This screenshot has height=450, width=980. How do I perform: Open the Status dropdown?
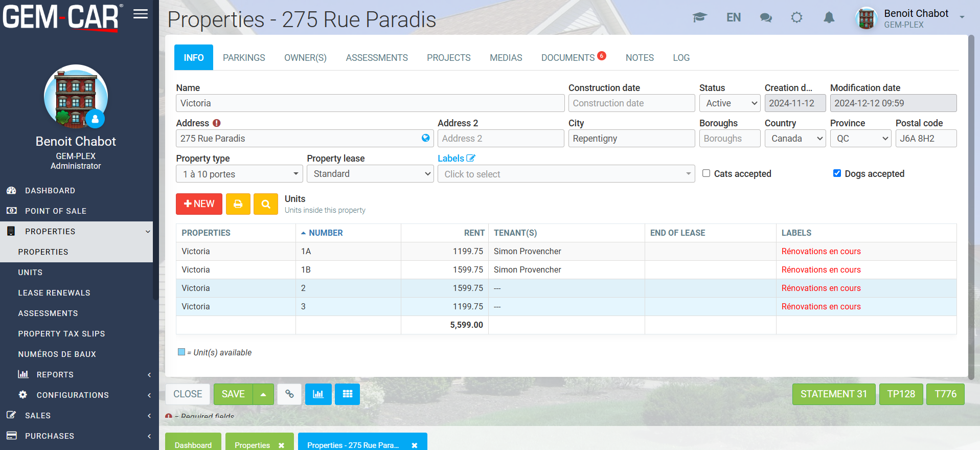coord(731,103)
